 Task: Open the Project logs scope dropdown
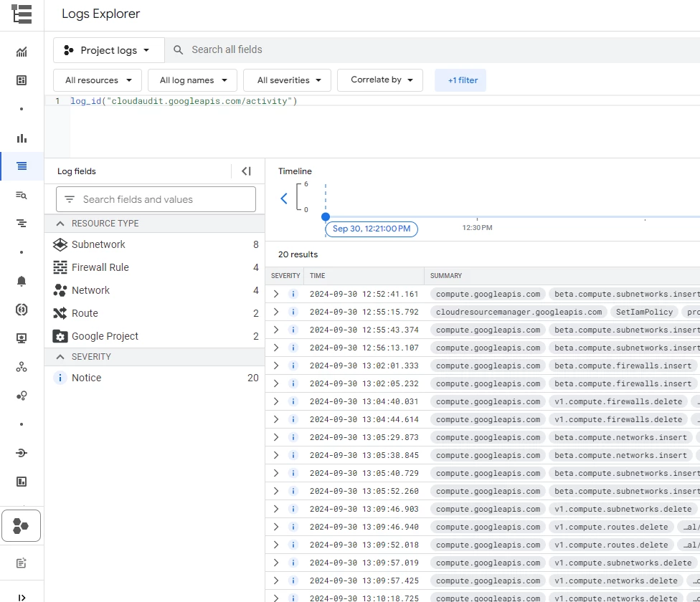pyautogui.click(x=109, y=50)
